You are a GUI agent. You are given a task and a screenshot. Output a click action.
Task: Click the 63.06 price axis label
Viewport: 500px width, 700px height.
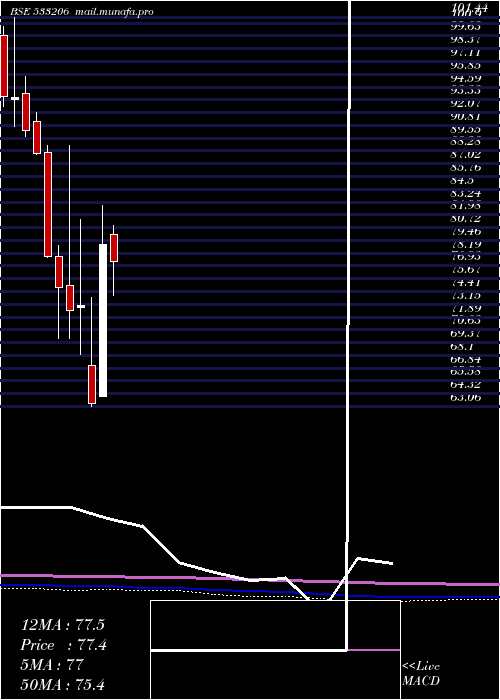466,397
